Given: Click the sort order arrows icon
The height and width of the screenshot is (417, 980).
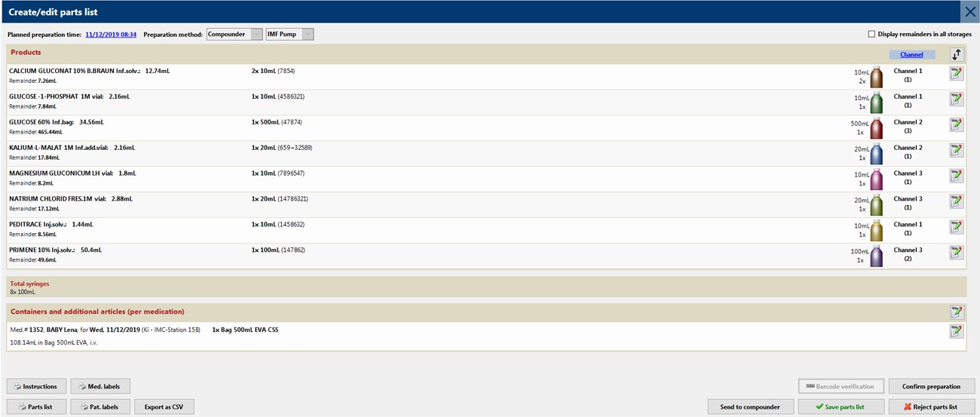Looking at the screenshot, I should click(x=957, y=54).
